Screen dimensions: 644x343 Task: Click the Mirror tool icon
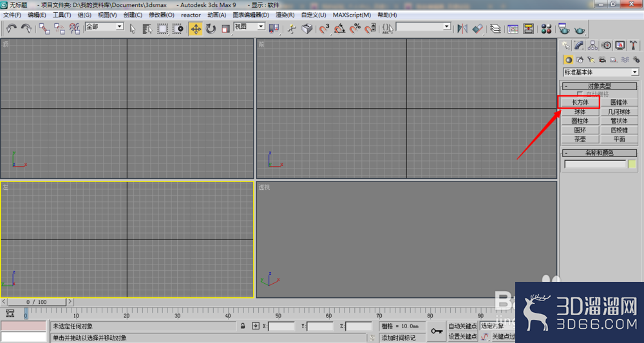pos(462,29)
